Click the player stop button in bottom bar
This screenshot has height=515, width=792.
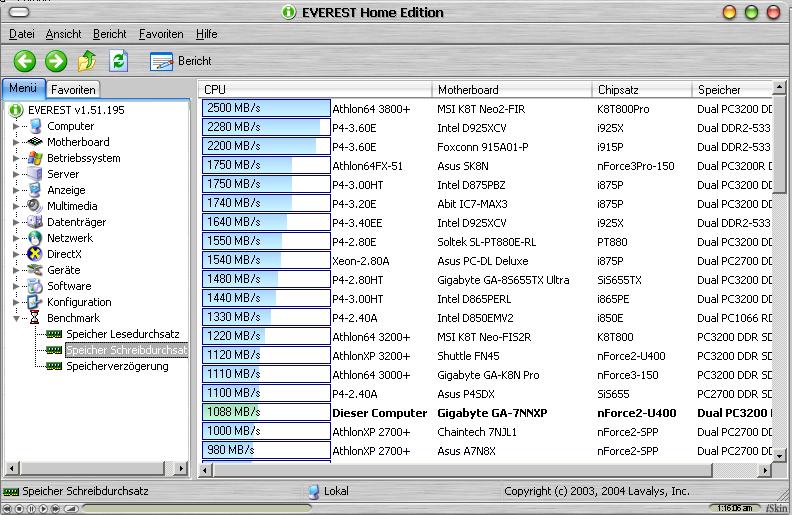19,509
